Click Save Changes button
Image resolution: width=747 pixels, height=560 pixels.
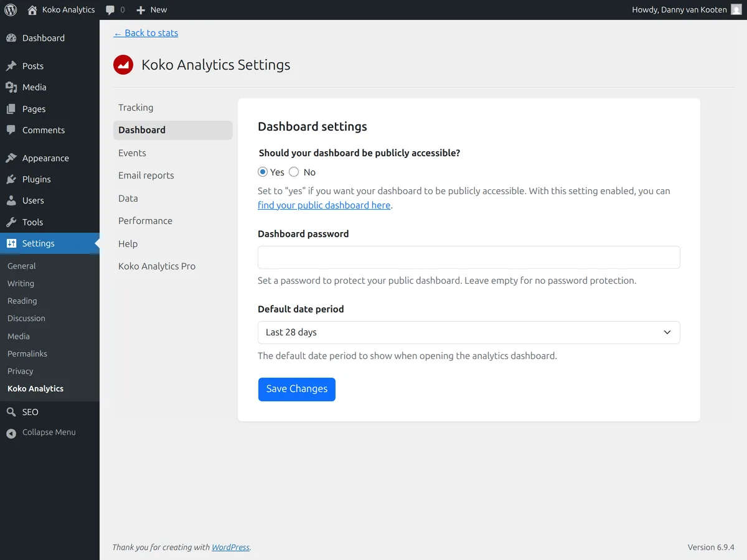click(297, 390)
